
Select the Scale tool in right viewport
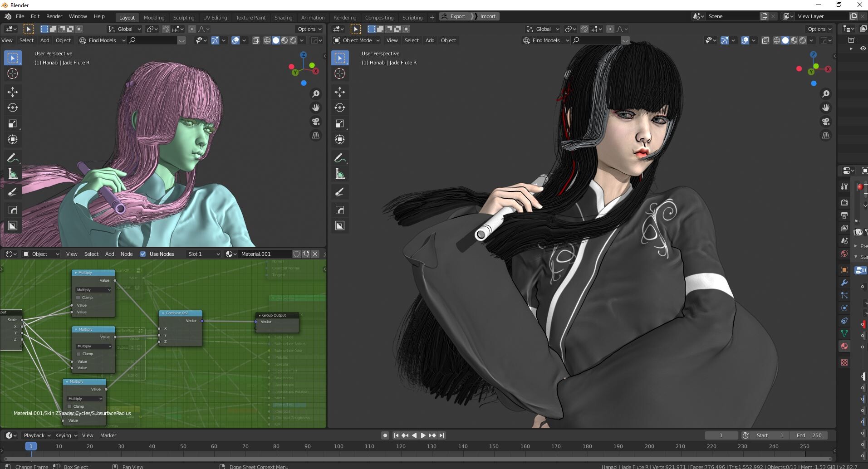[340, 124]
